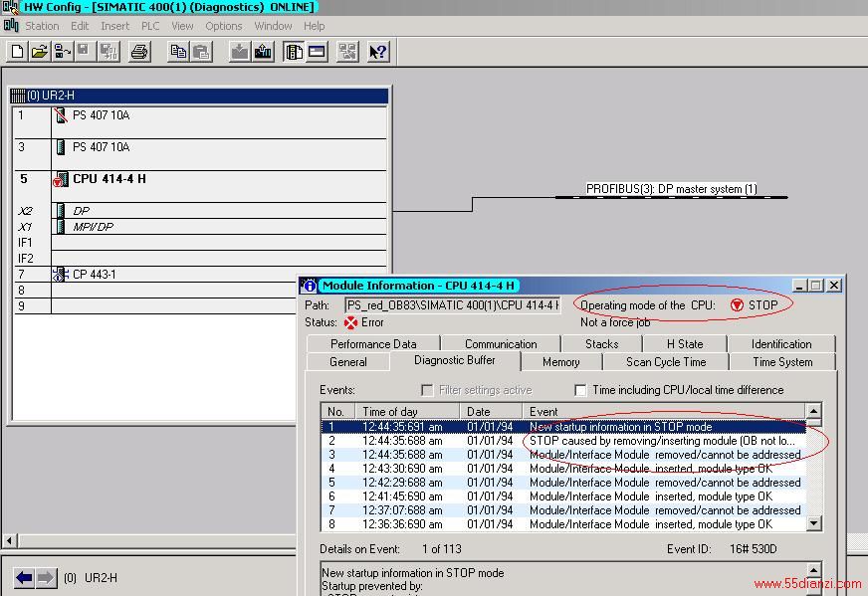Click the events list scroll down arrow
This screenshot has width=868, height=596.
814,523
